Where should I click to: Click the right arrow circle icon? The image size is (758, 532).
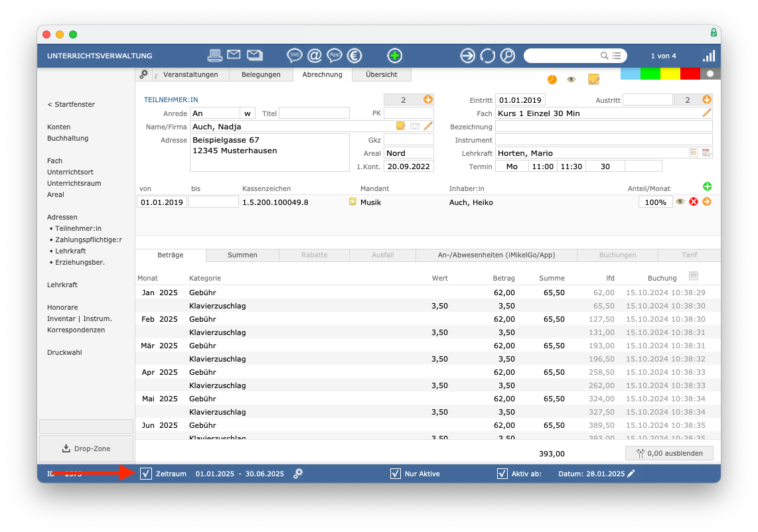[x=467, y=56]
